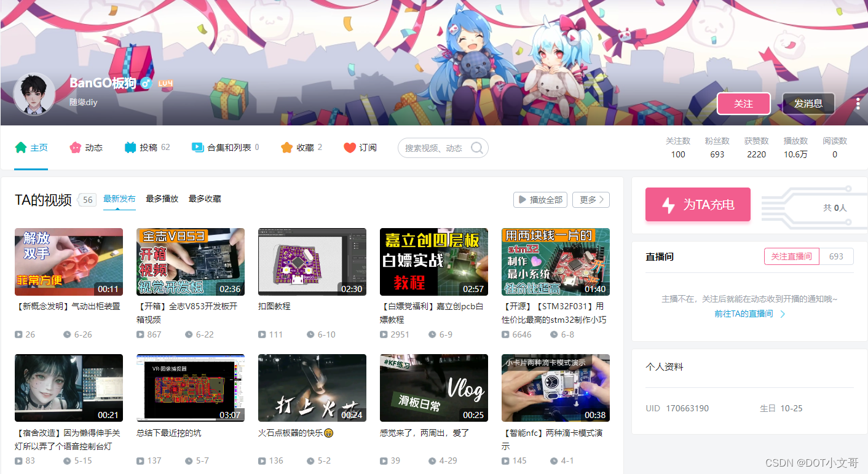
Task: Sort videos by 最多收藏
Action: [x=205, y=199]
